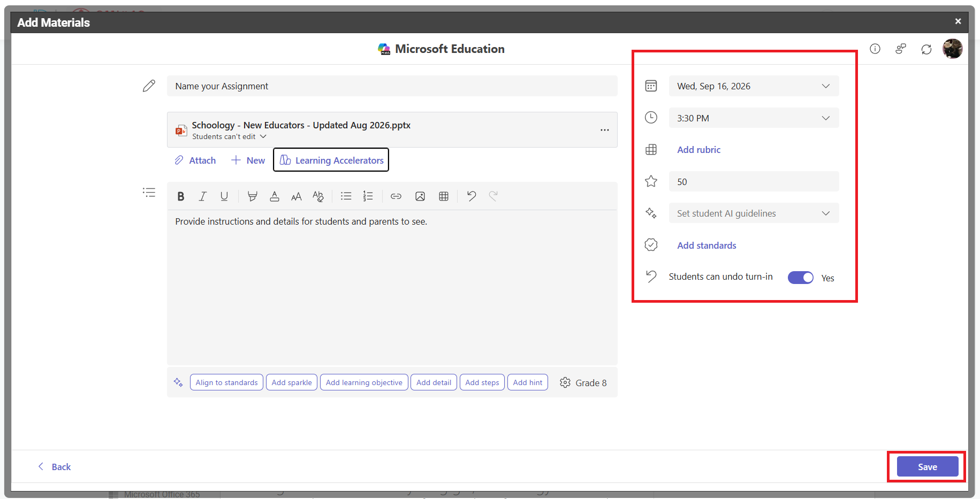The width and height of the screenshot is (980, 499).
Task: Click the instructions text area
Action: click(x=392, y=287)
